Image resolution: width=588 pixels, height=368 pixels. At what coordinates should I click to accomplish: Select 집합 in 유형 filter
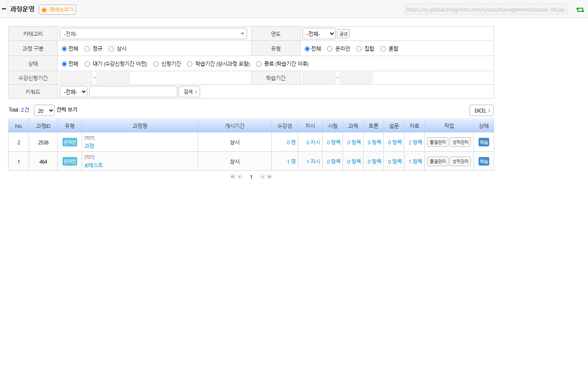click(359, 49)
